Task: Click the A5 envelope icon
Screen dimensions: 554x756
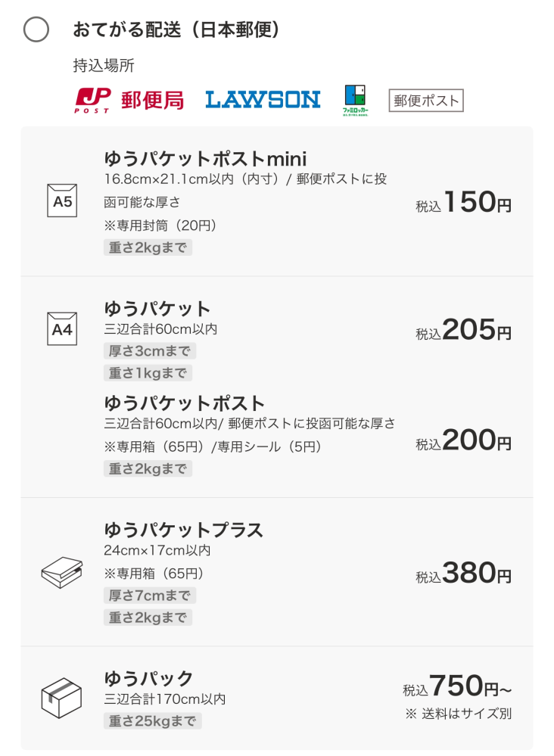Action: (62, 201)
